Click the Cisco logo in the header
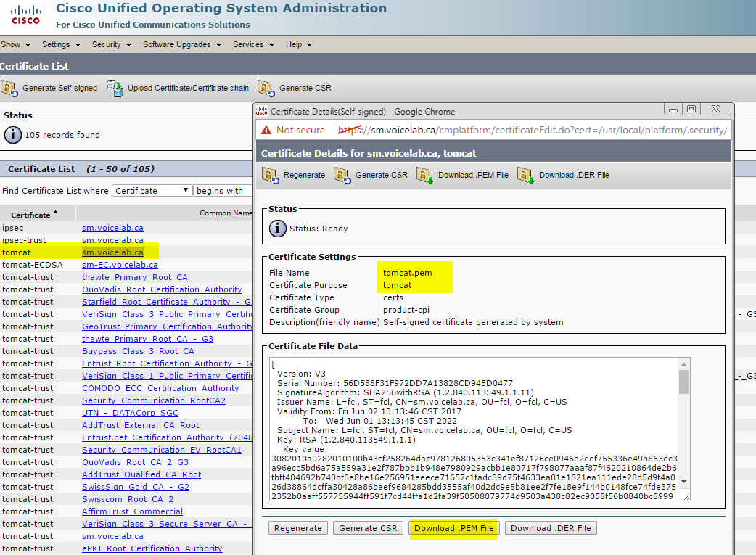756x555 pixels. point(26,15)
